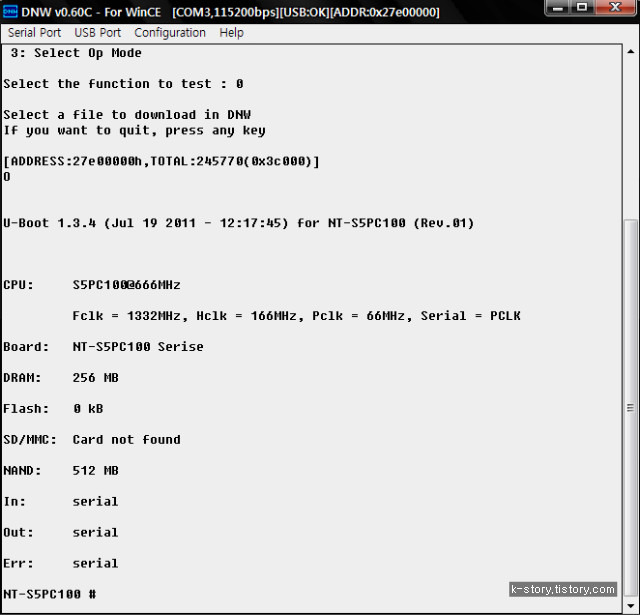Click the 'DRAM: 256 MB' line
Viewport: 640px width, 615px height.
[61, 378]
